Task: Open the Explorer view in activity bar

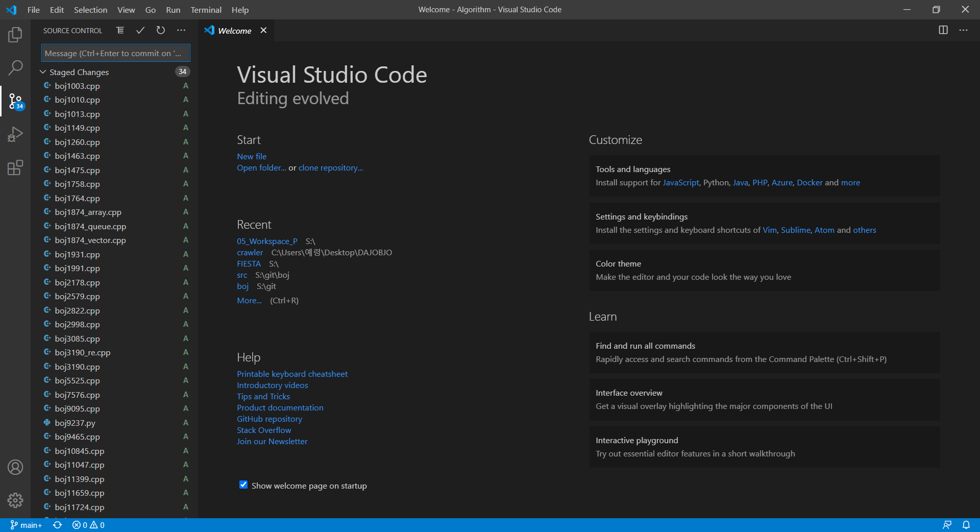Action: pos(15,35)
